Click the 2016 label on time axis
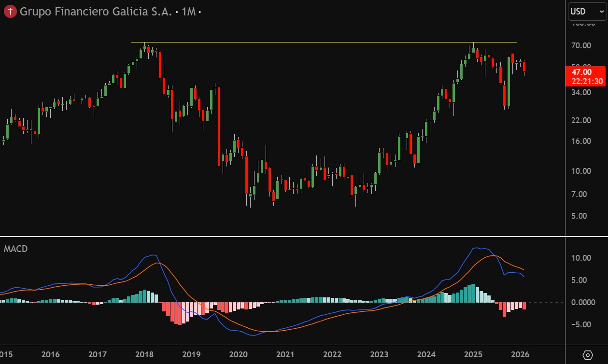The height and width of the screenshot is (364, 608). (x=50, y=355)
